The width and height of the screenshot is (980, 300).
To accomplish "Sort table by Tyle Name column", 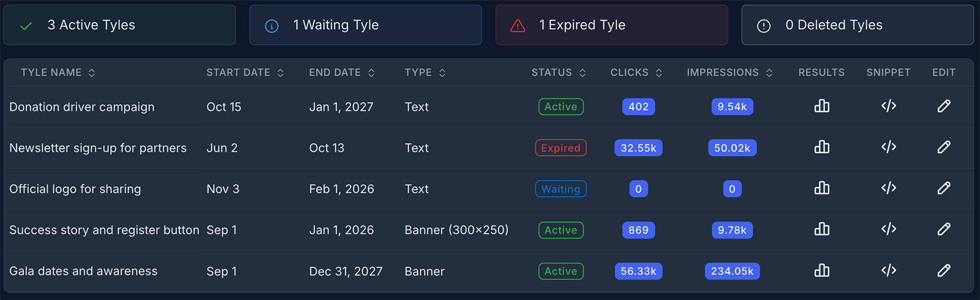I will click(x=92, y=73).
